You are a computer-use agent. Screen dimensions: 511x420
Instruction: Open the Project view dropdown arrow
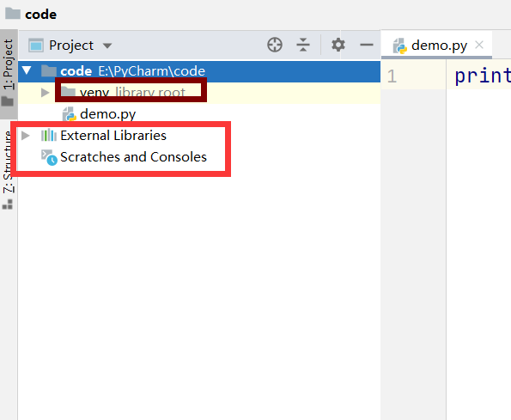pos(107,46)
